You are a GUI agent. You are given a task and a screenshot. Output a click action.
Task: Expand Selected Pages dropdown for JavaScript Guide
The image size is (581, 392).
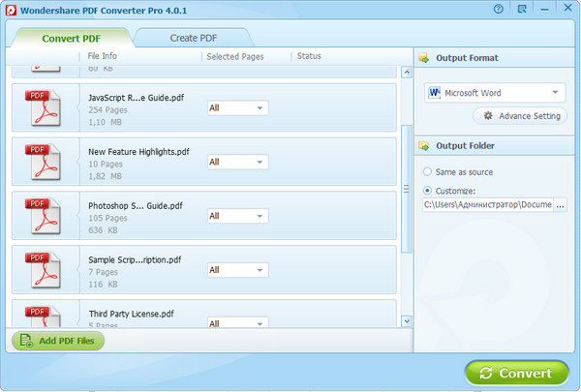click(x=237, y=107)
